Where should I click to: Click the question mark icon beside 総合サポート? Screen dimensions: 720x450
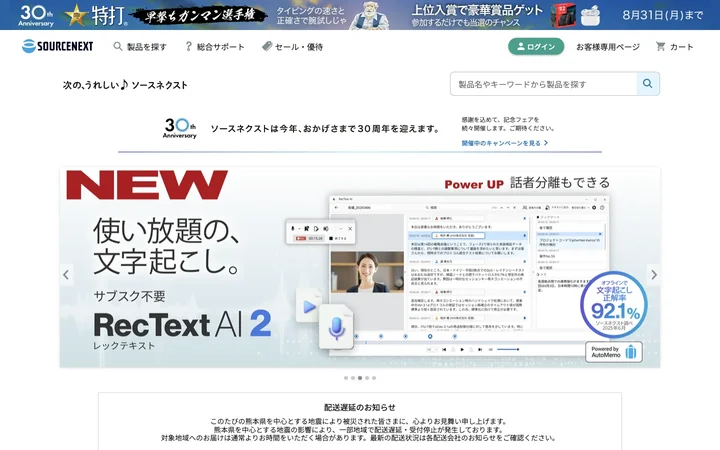pyautogui.click(x=188, y=46)
